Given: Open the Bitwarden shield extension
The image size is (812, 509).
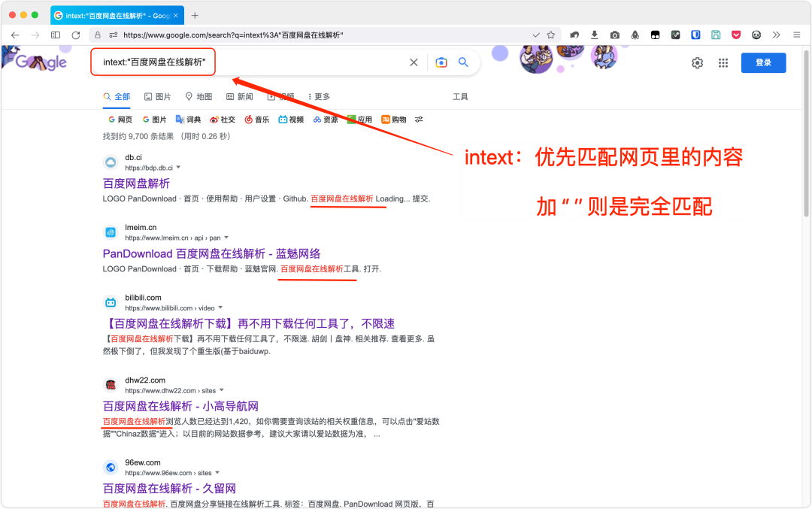Looking at the screenshot, I should (695, 35).
